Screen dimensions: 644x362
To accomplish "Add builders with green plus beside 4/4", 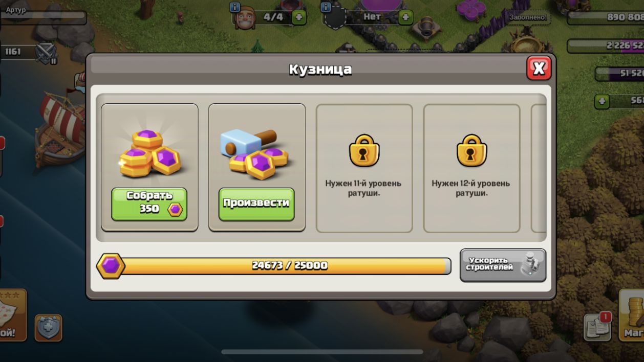I will pos(299,17).
